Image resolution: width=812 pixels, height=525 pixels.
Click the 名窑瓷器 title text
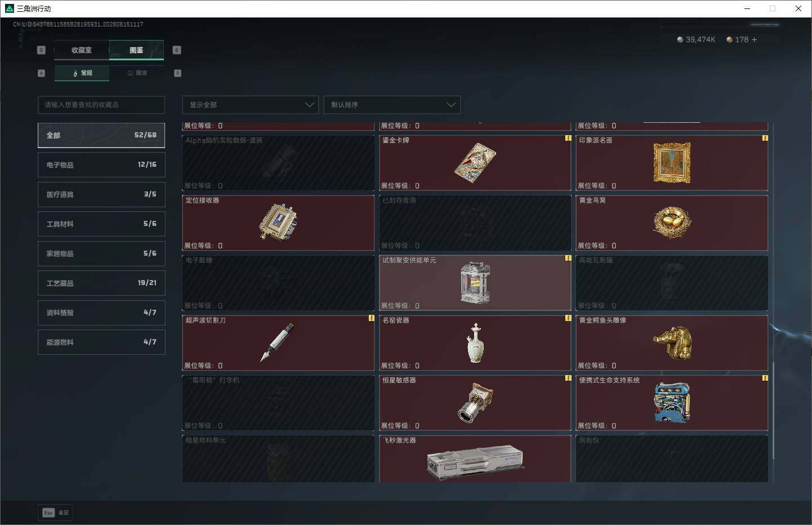[396, 321]
